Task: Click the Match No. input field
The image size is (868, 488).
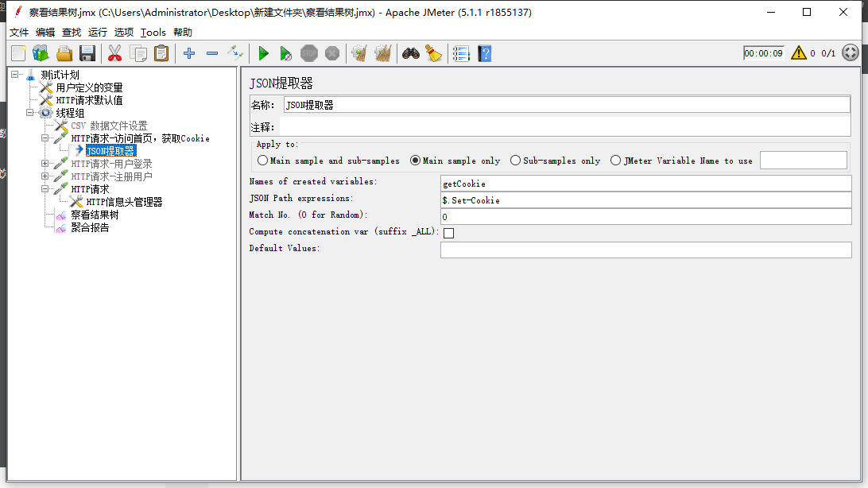Action: click(x=646, y=216)
